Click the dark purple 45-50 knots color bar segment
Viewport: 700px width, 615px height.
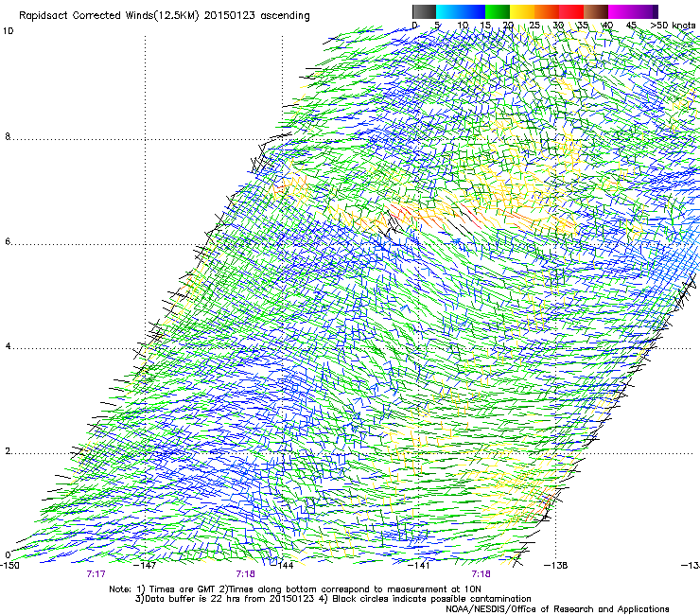coord(645,11)
